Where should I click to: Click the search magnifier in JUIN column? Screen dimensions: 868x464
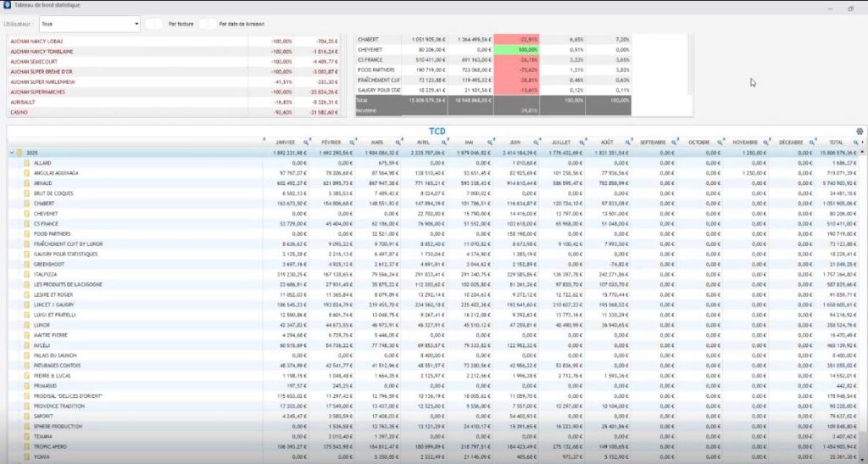[x=536, y=143]
